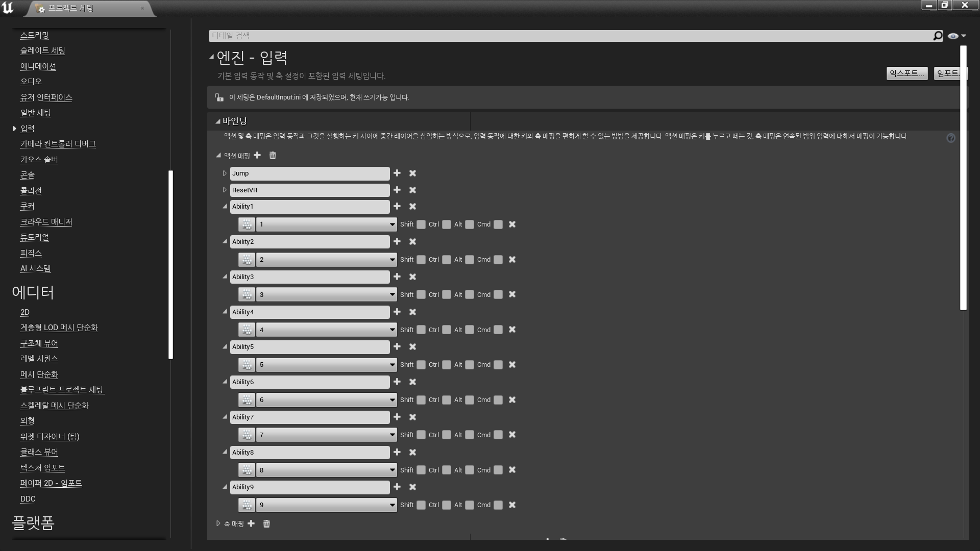Enable the Shift modifier for Ability1
Image resolution: width=980 pixels, height=551 pixels.
(421, 224)
